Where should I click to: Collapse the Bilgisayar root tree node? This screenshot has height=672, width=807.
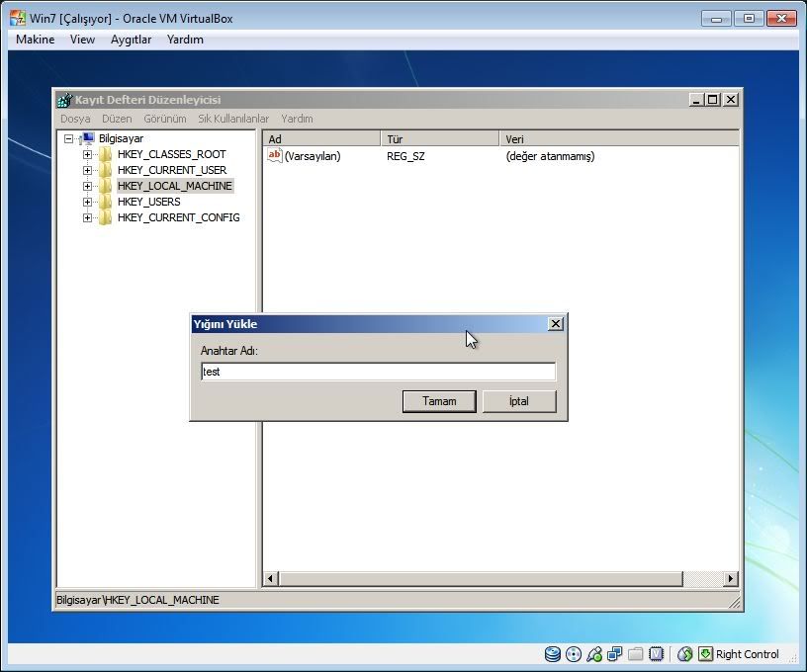pos(69,138)
